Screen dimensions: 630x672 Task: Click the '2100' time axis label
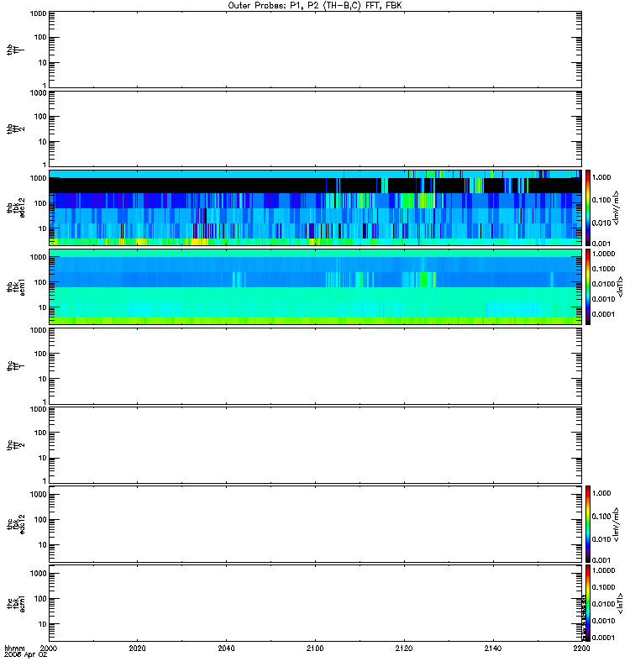point(315,648)
